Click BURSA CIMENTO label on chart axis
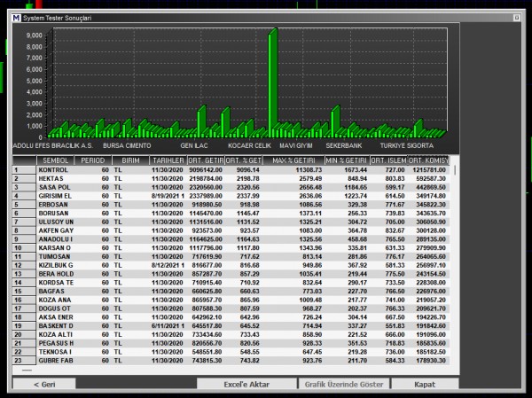This screenshot has width=532, height=398. pos(127,145)
